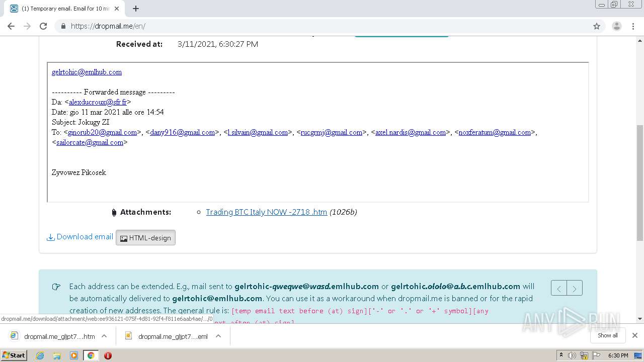This screenshot has width=644, height=362.
Task: Select the Temporary email browser tab
Action: [x=65, y=9]
